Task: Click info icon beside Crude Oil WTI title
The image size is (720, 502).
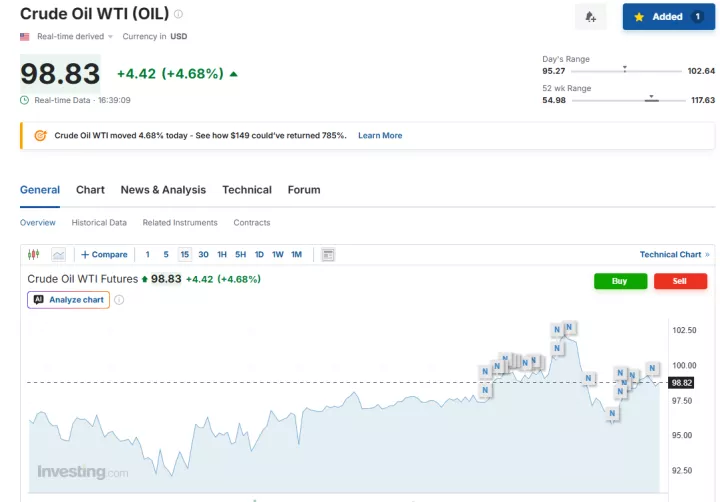Action: (178, 14)
